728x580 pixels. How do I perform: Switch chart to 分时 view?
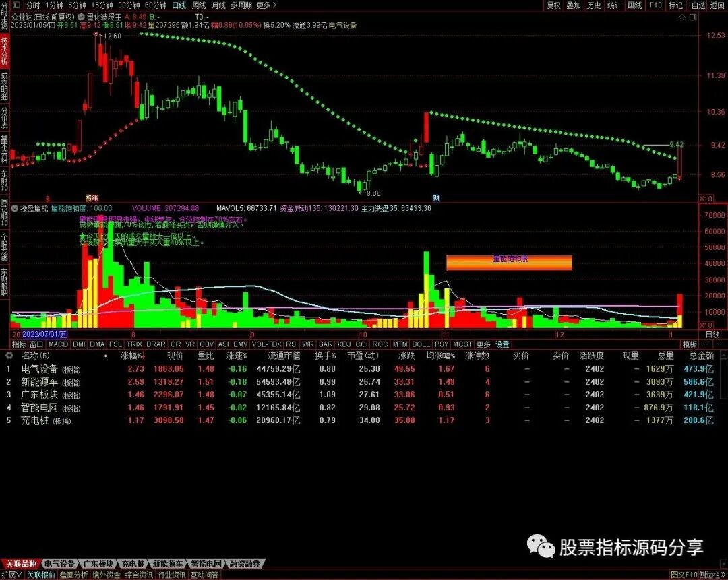pos(34,5)
